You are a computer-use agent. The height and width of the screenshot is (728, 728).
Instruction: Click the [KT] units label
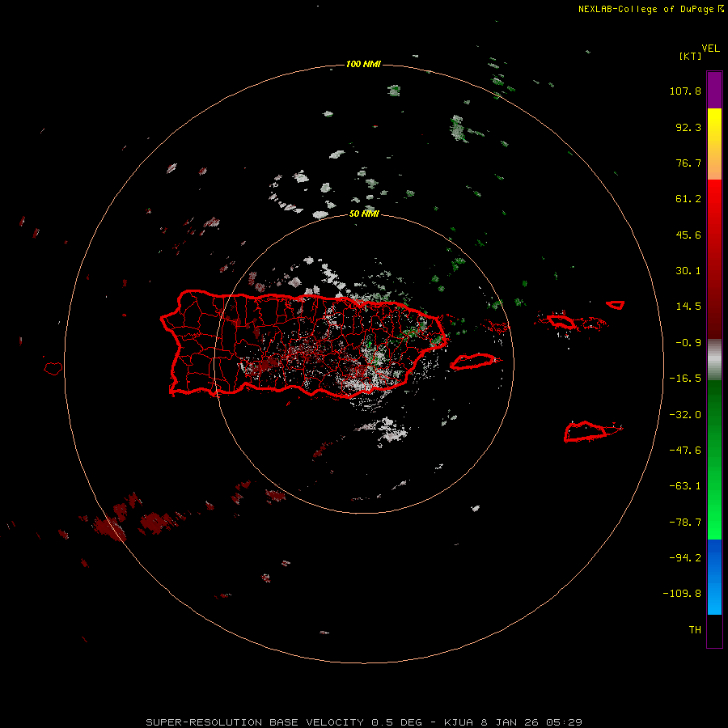click(691, 56)
